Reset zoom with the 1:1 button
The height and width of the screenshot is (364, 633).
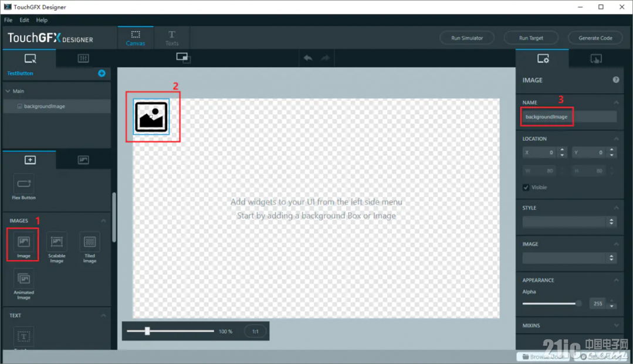point(255,331)
